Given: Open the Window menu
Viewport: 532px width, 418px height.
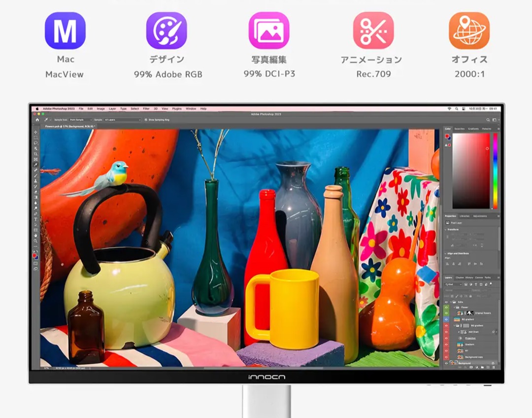Looking at the screenshot, I should point(191,108).
